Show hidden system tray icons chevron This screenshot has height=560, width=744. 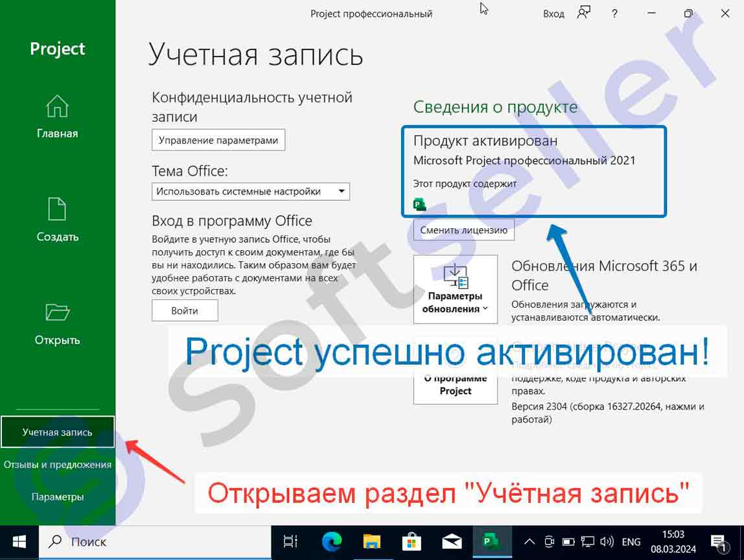point(529,542)
